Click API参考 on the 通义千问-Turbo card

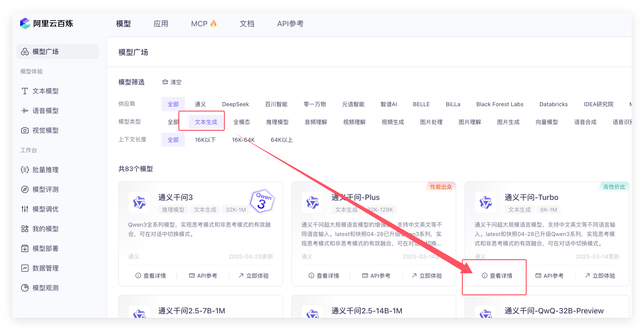coord(549,276)
